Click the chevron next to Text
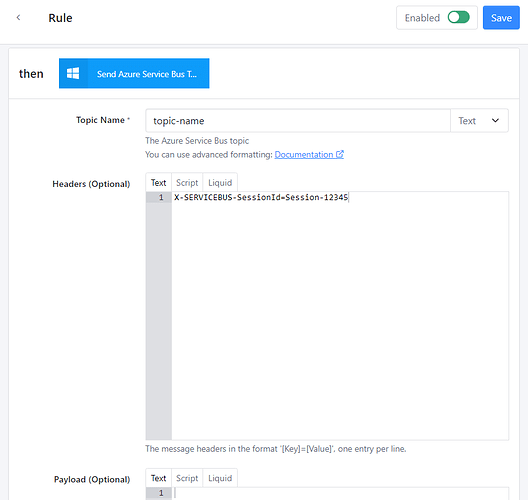Image resolution: width=528 pixels, height=500 pixels. [495, 121]
